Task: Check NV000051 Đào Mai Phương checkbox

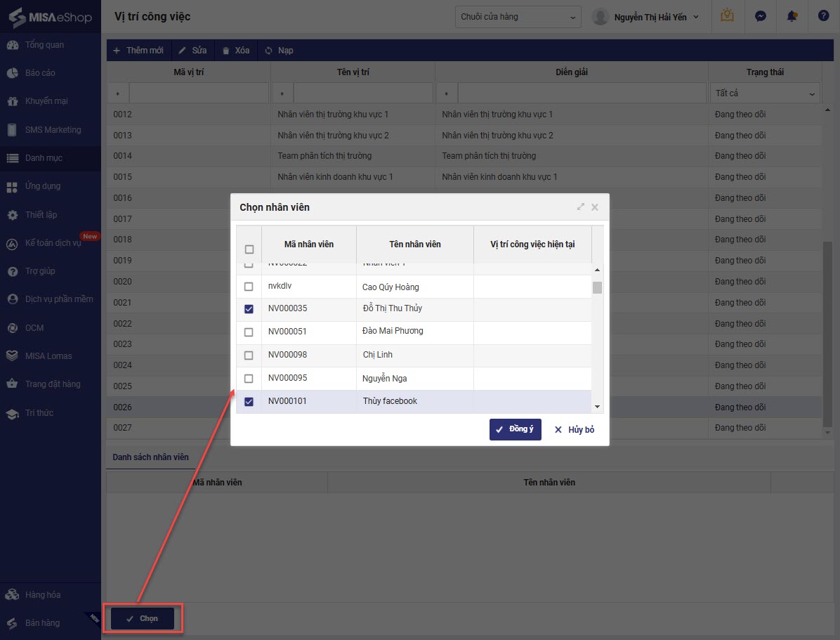Action: click(249, 332)
